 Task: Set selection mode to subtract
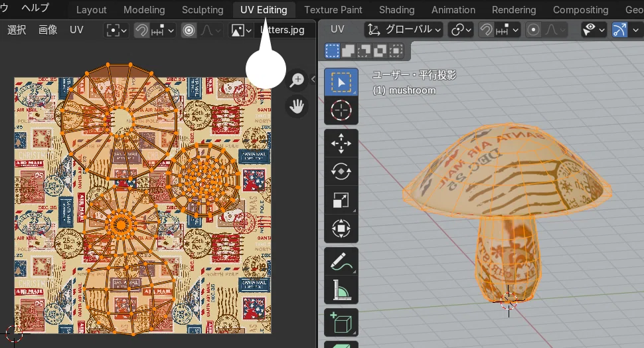tap(364, 50)
